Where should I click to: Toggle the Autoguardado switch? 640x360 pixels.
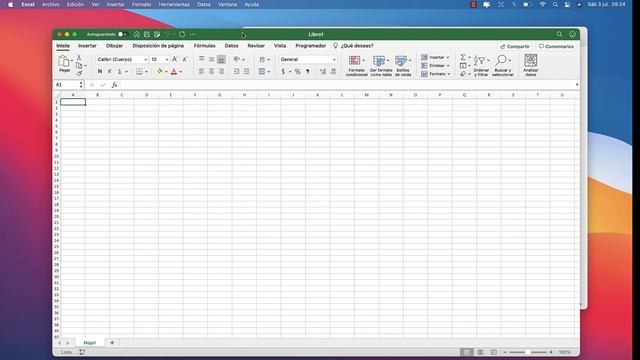122,34
